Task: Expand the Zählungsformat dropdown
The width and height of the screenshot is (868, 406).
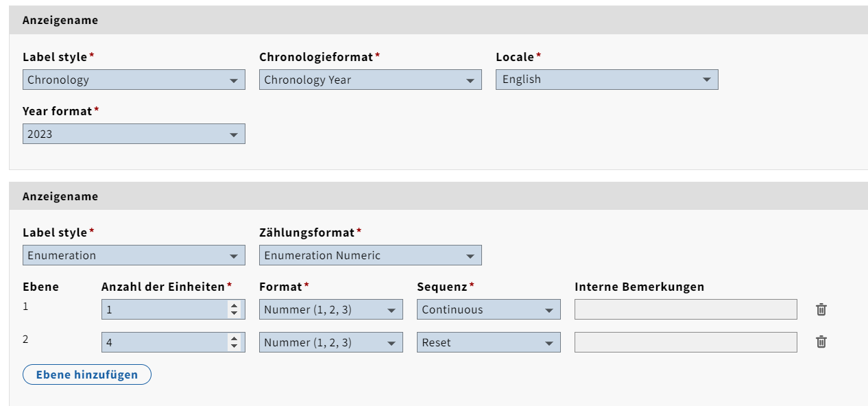Action: (370, 256)
